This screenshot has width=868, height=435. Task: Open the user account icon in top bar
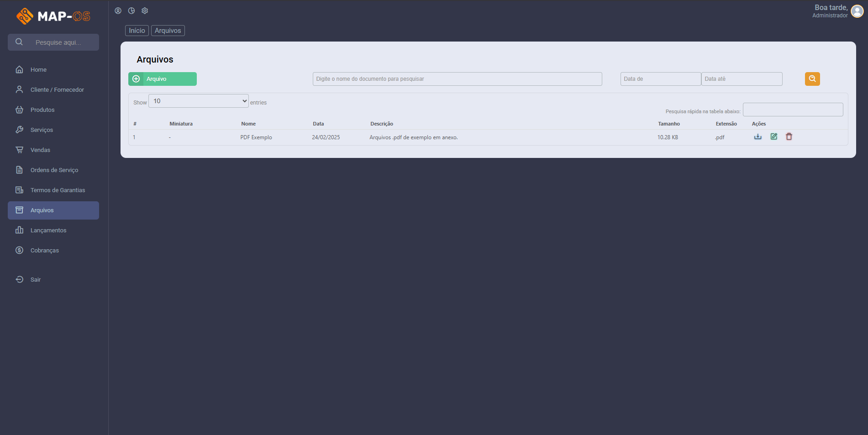(x=118, y=10)
